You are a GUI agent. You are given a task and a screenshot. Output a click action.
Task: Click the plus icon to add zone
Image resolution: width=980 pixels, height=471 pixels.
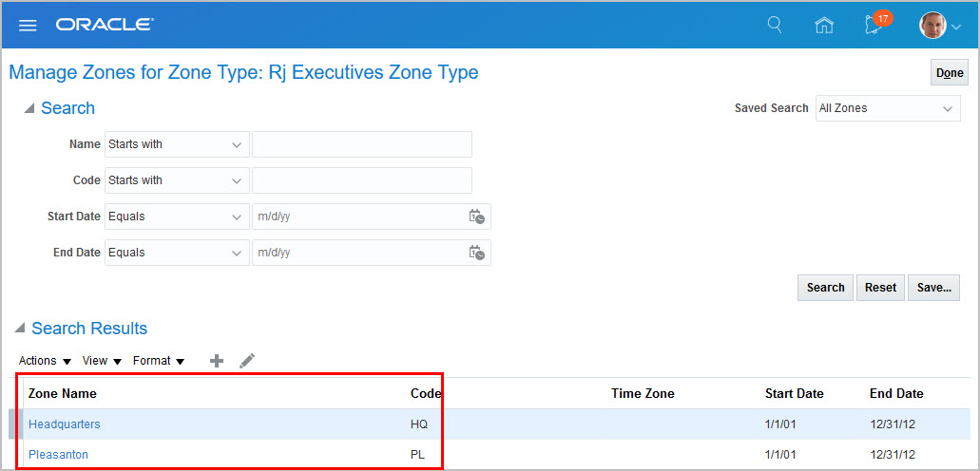[x=217, y=361]
